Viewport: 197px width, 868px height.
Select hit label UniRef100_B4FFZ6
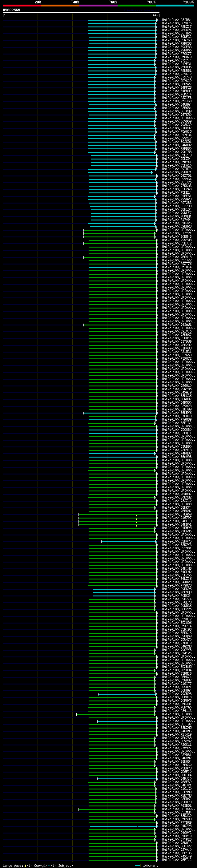coord(177,88)
